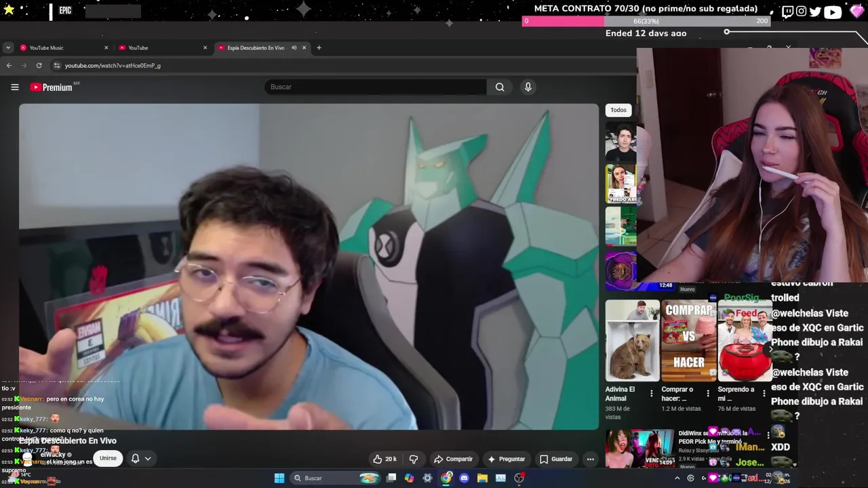Expand the notification bell options dropdown

pyautogui.click(x=140, y=458)
